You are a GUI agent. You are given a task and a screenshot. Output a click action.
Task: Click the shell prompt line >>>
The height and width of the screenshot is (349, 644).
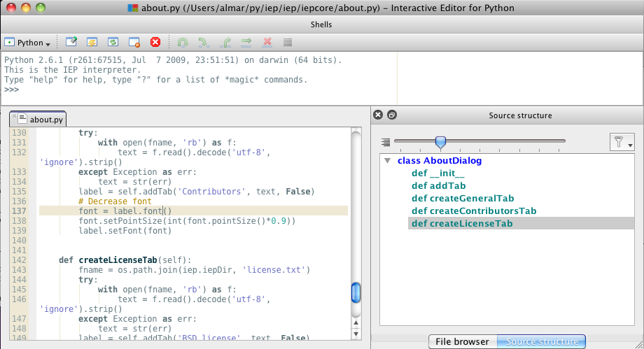click(x=11, y=90)
